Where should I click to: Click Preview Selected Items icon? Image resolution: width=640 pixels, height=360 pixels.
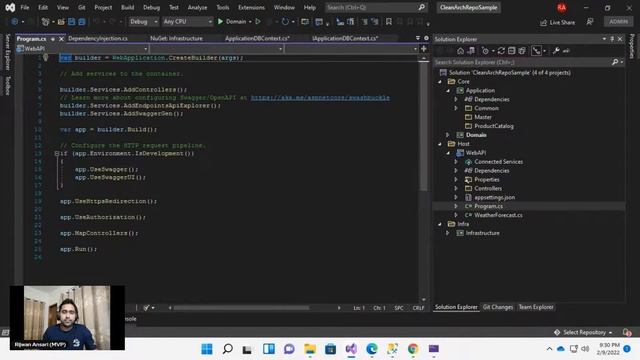[x=566, y=51]
